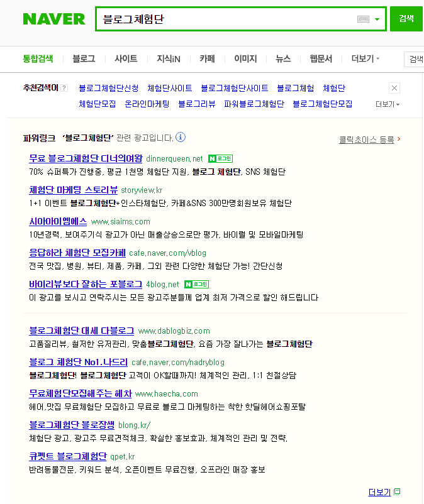Open ad 블로그체험단 블로장생
Image resolution: width=424 pixels, height=504 pixels.
[x=72, y=425]
